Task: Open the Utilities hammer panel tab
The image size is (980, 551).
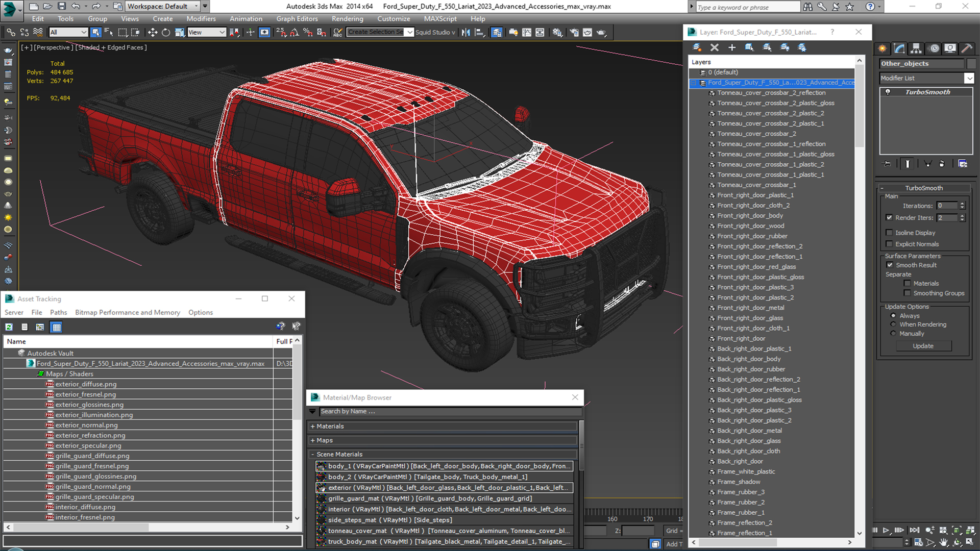Action: tap(967, 48)
